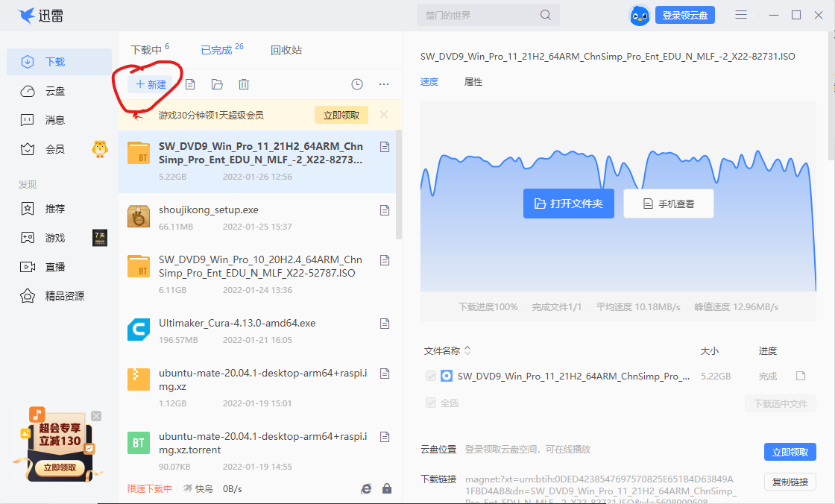Screen dimensions: 835x504
Task: Select the Ultimaker_Cura-4.13.0-amd64.exe row
Action: 257,331
